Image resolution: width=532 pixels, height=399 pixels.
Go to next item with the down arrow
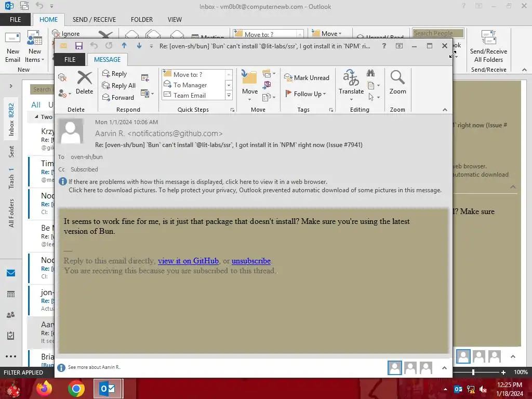(x=139, y=46)
